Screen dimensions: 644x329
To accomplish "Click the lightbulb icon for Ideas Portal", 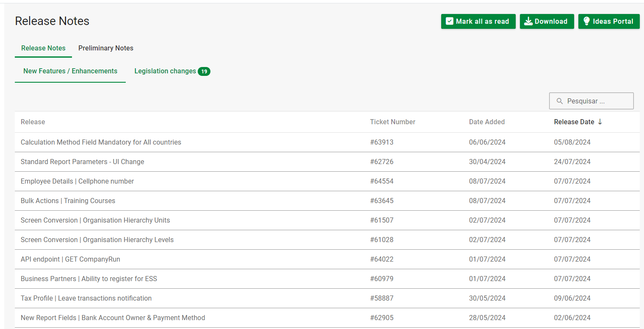I will (x=586, y=21).
